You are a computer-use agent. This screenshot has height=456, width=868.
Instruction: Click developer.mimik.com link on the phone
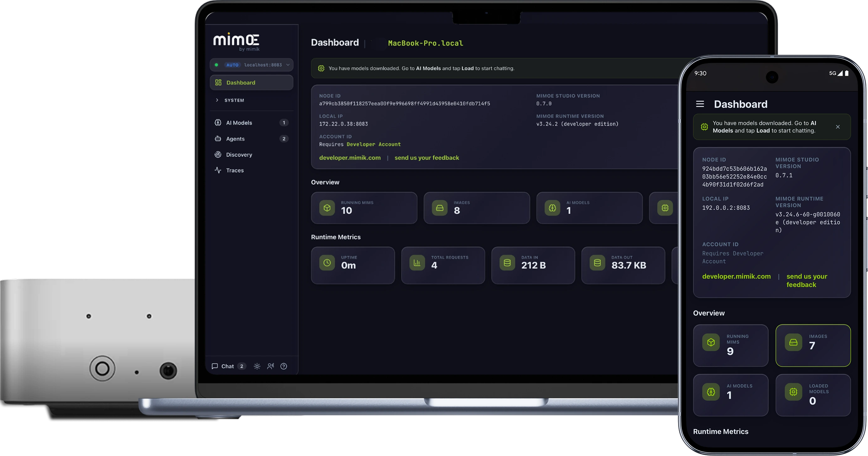tap(736, 276)
